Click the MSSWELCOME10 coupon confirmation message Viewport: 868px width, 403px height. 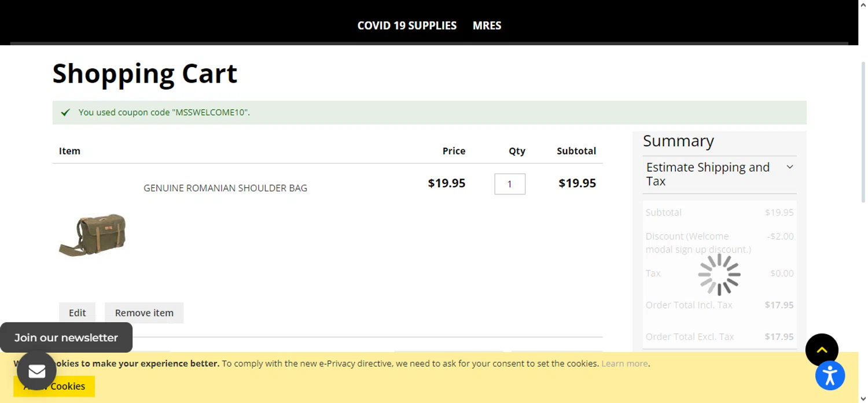[x=164, y=112]
